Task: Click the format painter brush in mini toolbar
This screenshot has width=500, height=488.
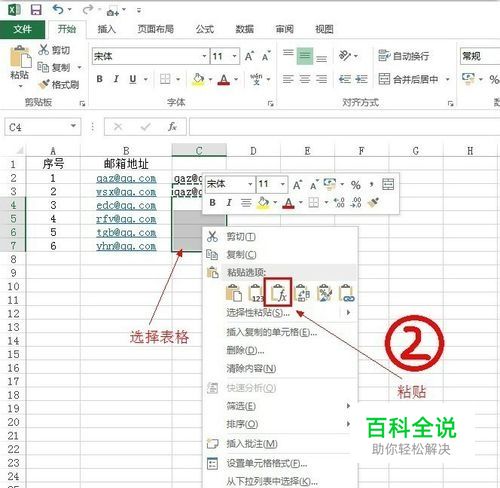Action: tap(373, 202)
